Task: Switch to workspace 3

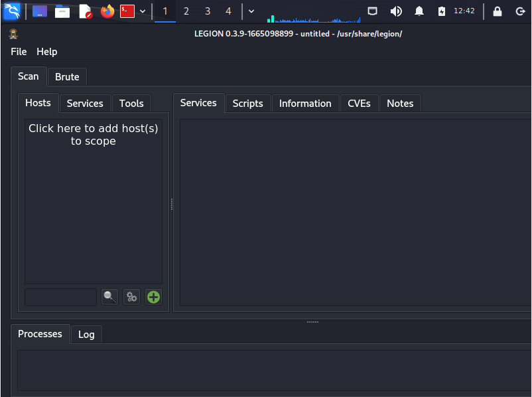Action: coord(208,11)
